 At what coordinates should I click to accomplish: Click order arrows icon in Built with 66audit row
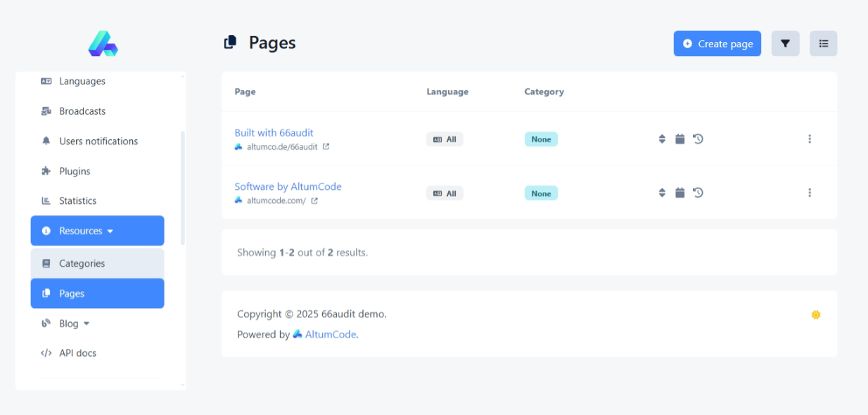pos(662,139)
